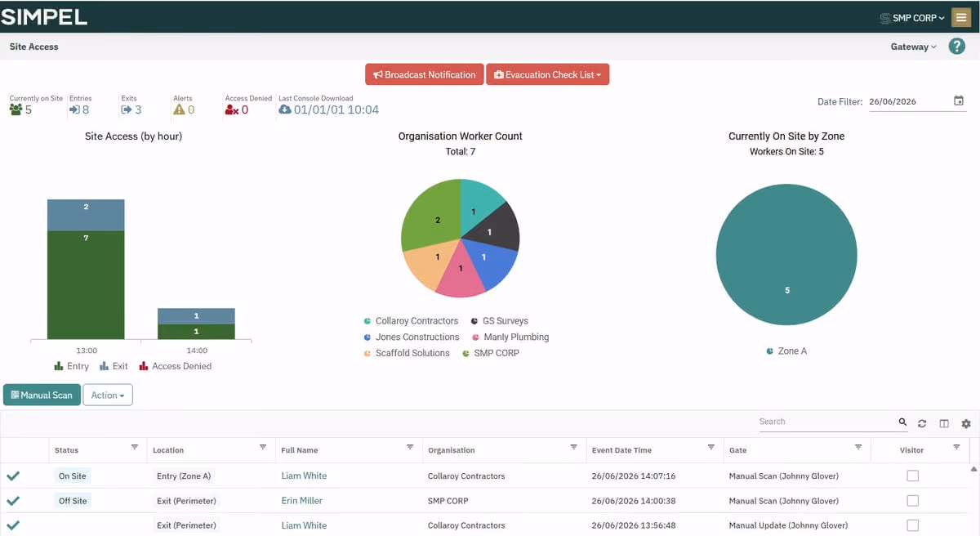980x536 pixels.
Task: Click the teal Zone A pie chart
Action: [786, 255]
